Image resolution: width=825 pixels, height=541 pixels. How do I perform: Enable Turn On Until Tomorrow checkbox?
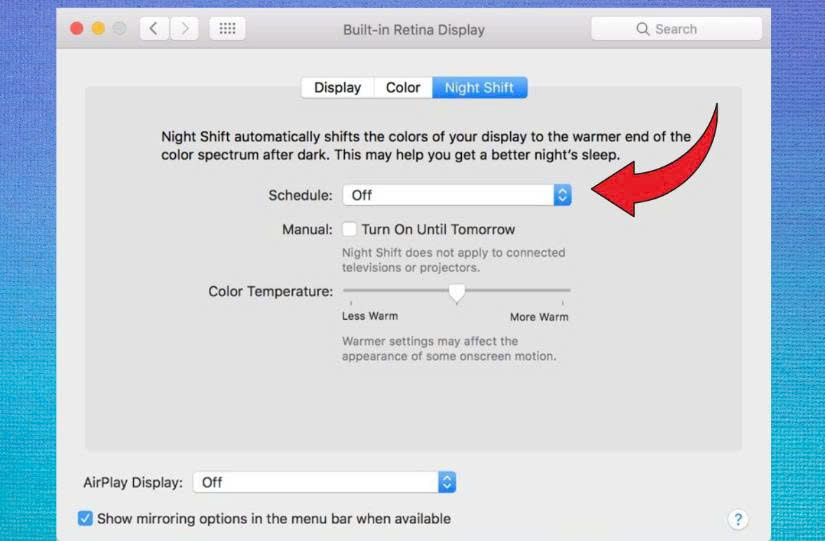[349, 229]
